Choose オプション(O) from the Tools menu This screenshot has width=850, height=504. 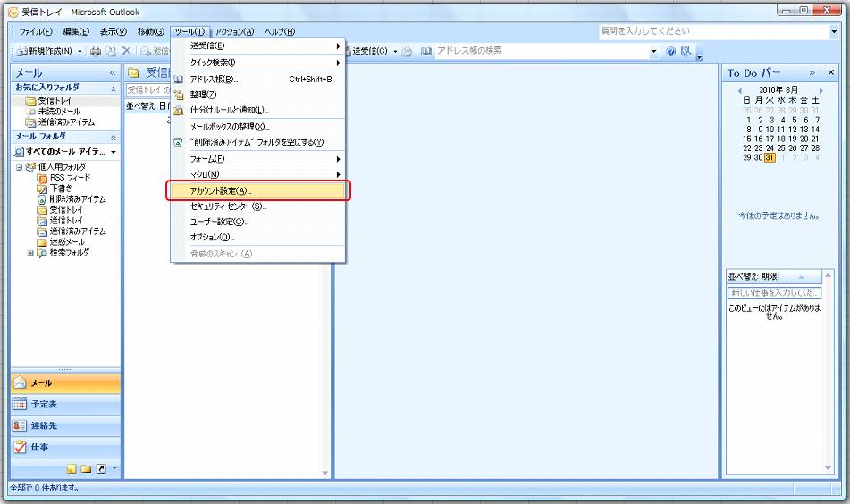(258, 238)
